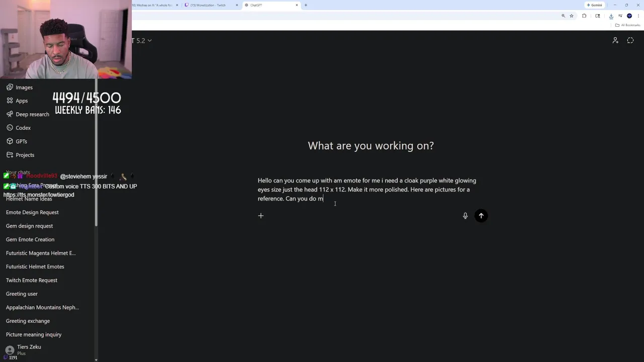The width and height of the screenshot is (644, 362).
Task: Open the Chrome profile avatar
Action: pyautogui.click(x=629, y=16)
